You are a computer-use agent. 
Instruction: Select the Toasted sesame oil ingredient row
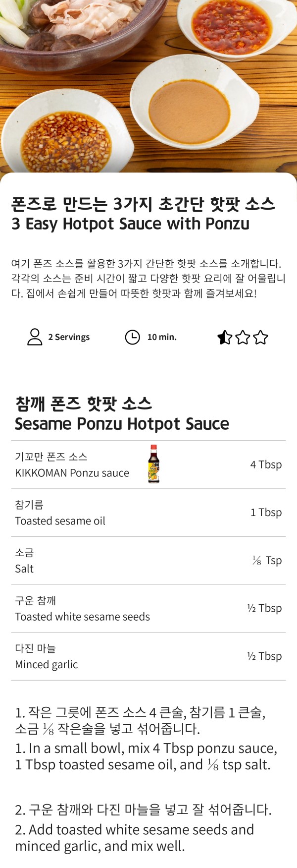coord(148,513)
